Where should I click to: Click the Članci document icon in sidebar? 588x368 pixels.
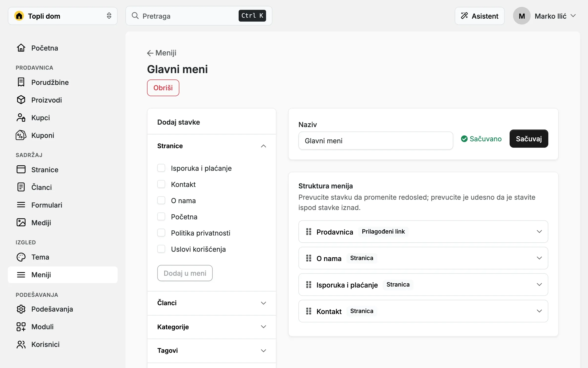point(21,187)
